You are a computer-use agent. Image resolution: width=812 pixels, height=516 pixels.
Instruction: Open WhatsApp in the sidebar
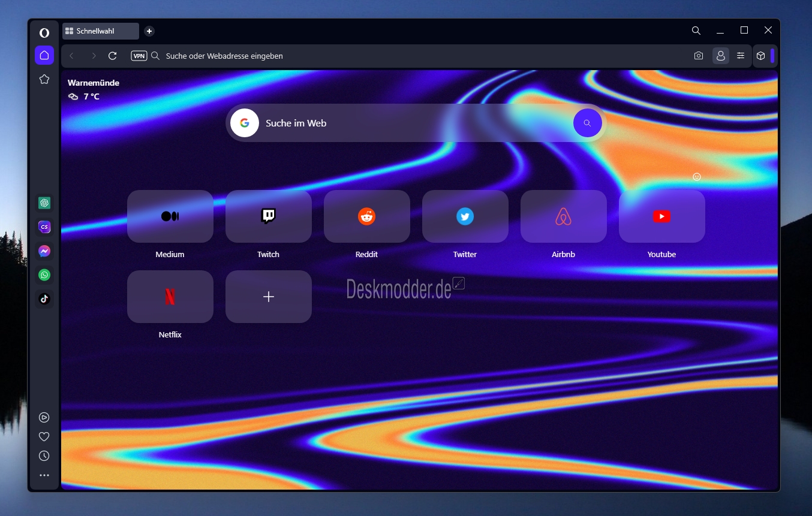click(44, 275)
